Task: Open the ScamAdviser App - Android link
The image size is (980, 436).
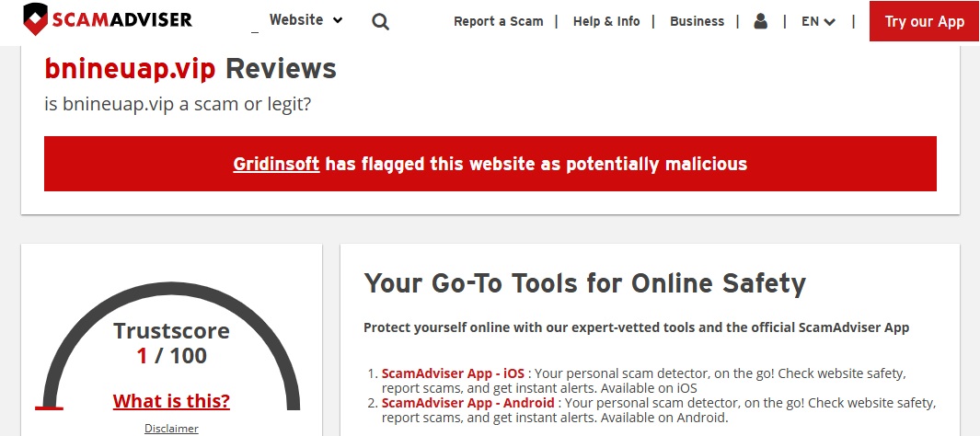Action: point(467,403)
